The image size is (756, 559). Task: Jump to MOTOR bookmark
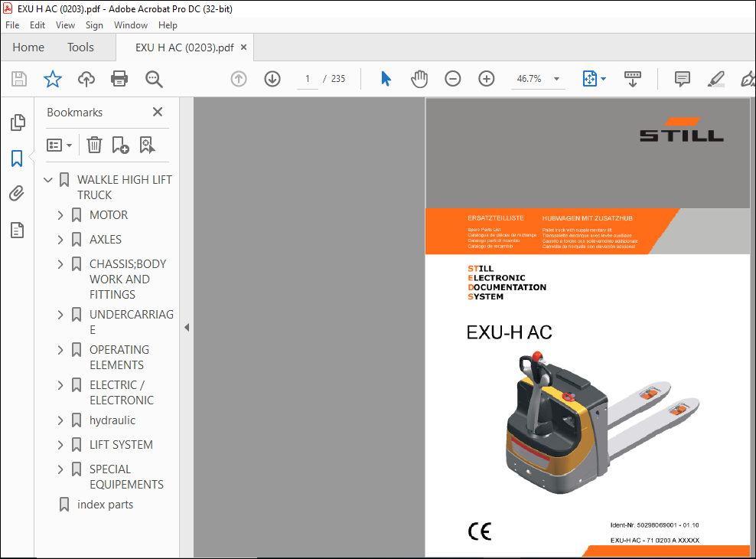pos(109,215)
